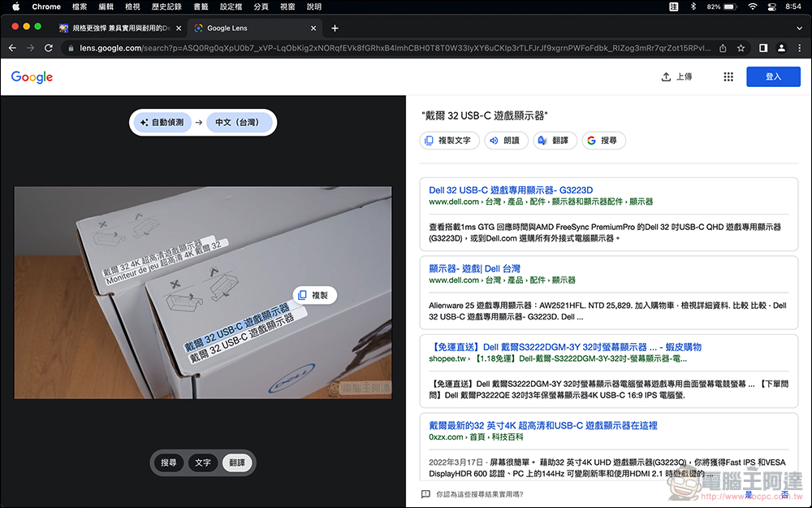This screenshot has height=508, width=812.
Task: Open the 書籤 menu
Action: 201,7
